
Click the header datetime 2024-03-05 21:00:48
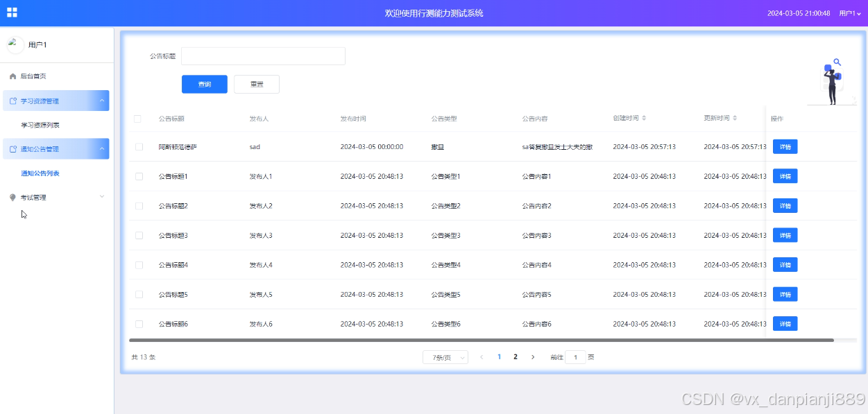[x=799, y=13]
